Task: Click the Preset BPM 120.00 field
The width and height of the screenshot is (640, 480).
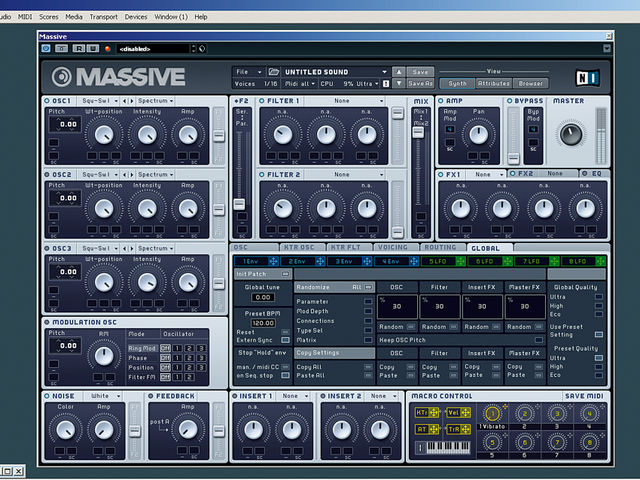Action: 263,323
